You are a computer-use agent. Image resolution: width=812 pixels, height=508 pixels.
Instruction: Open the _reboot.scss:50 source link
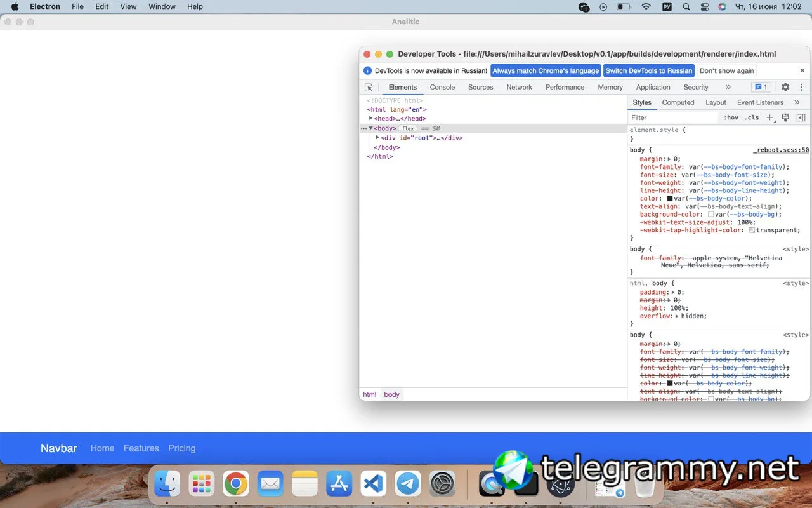pyautogui.click(x=781, y=150)
